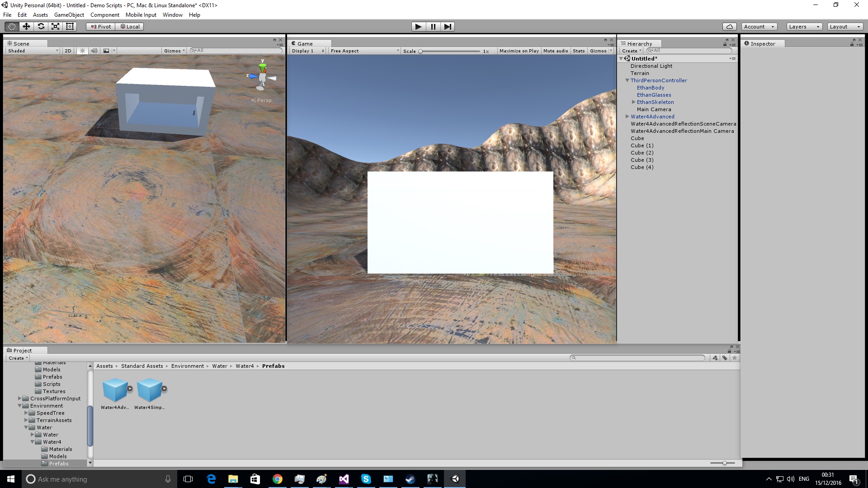Image resolution: width=868 pixels, height=488 pixels.
Task: Select Water4Advanced prefab thumbnail
Action: 115,390
